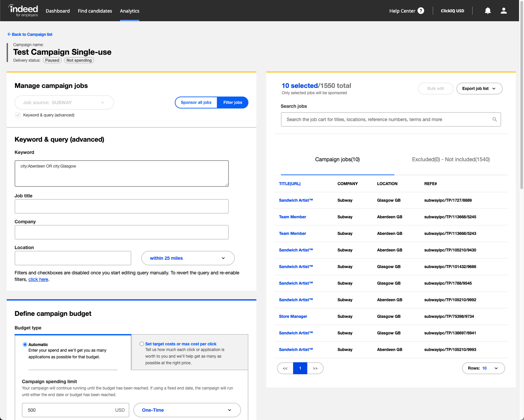Sort jobs by TITLE(URL) column header
This screenshot has width=524, height=420.
290,184
